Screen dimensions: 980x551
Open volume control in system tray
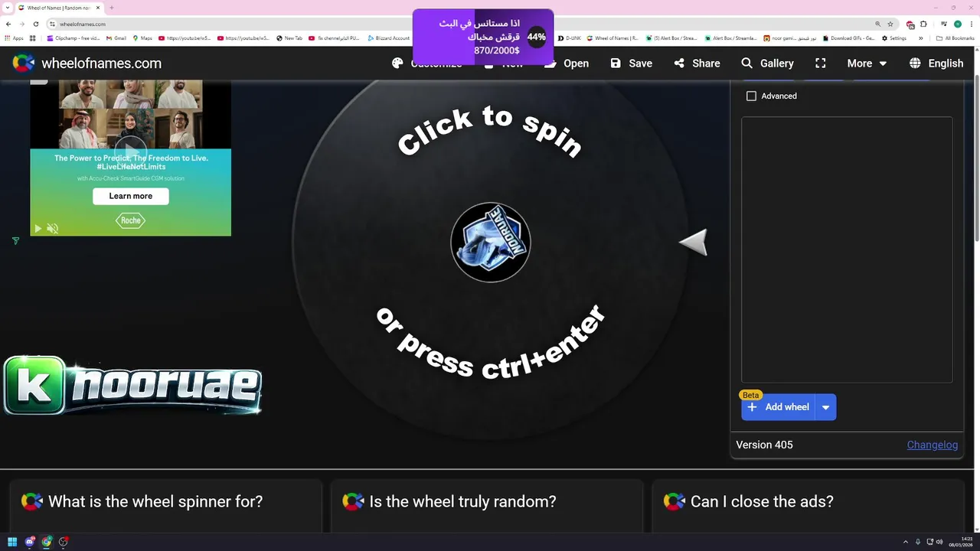[940, 542]
